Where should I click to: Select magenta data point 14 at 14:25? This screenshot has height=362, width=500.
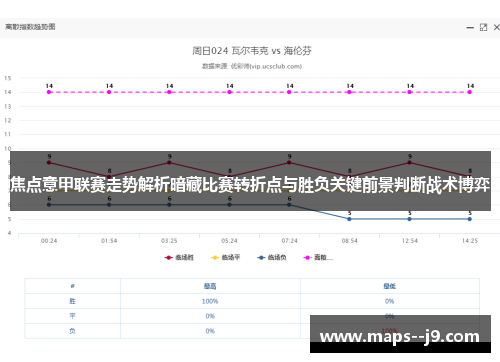click(x=470, y=92)
